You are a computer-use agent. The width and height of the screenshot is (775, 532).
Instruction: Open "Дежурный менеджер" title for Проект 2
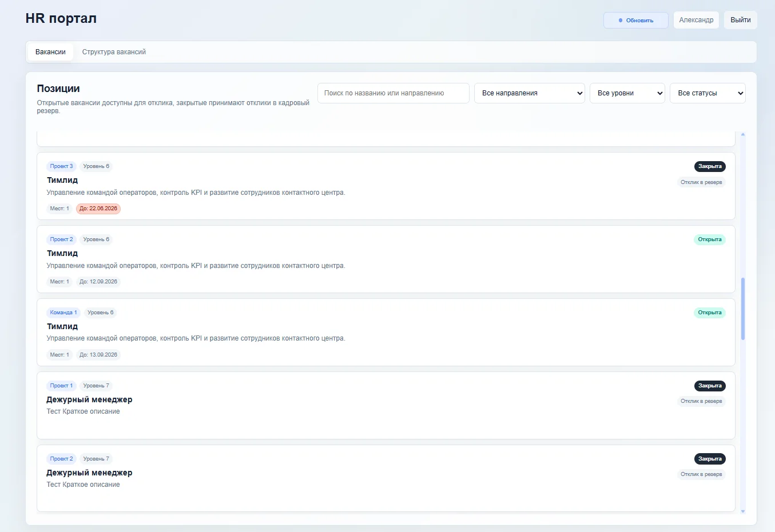tap(89, 473)
